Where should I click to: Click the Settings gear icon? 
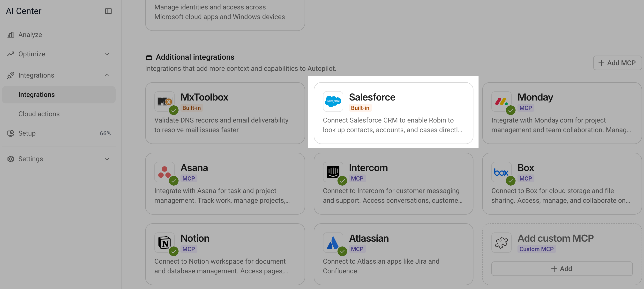[10, 159]
